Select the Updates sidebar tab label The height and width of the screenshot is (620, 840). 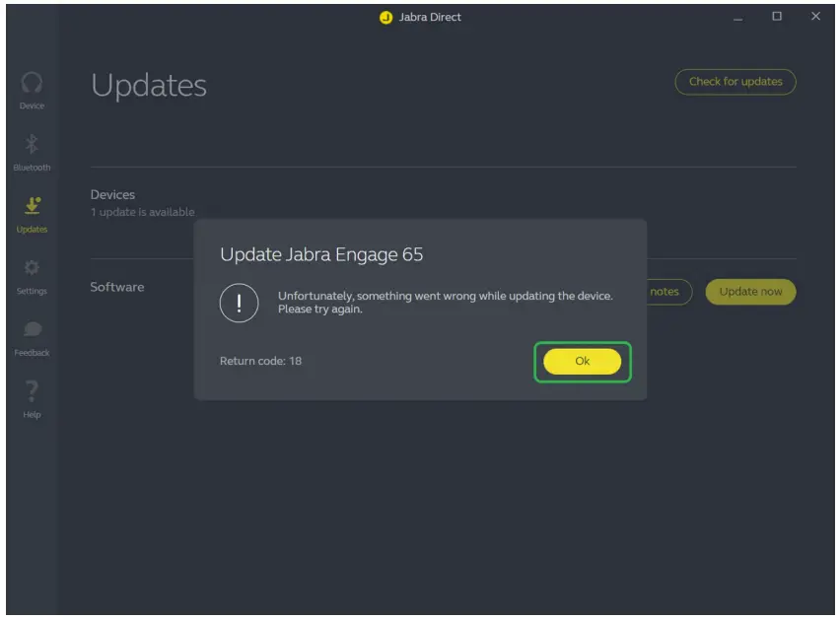(33, 229)
